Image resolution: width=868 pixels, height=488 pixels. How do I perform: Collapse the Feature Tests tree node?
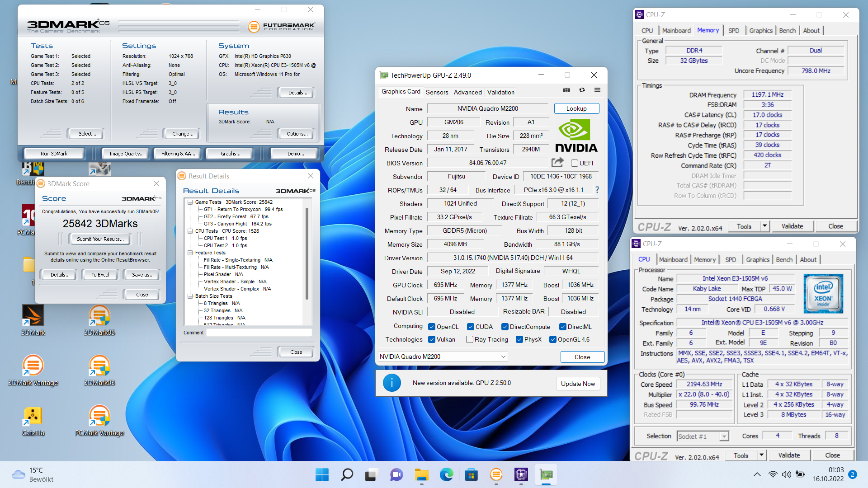[x=190, y=253]
